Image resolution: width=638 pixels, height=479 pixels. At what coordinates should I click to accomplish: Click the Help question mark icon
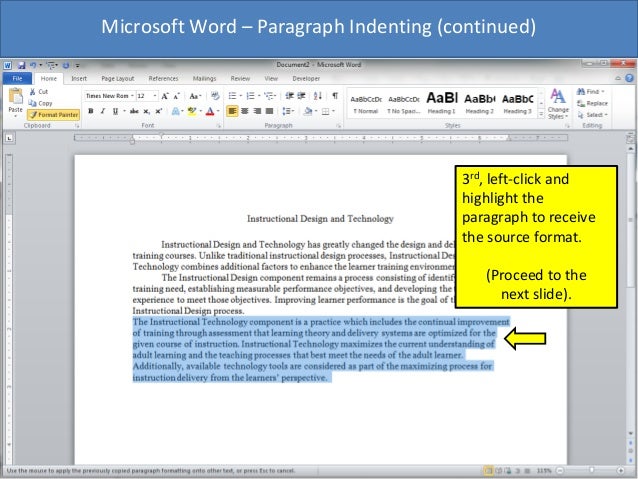coord(629,78)
